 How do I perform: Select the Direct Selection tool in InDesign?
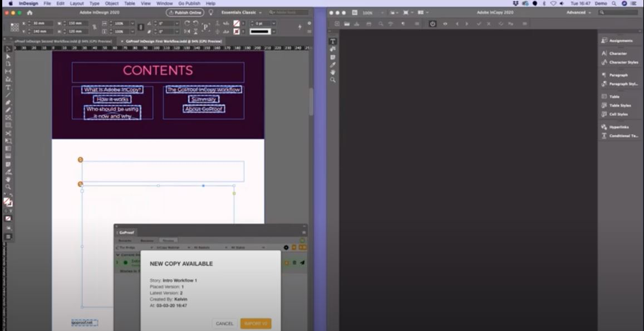tap(8, 56)
